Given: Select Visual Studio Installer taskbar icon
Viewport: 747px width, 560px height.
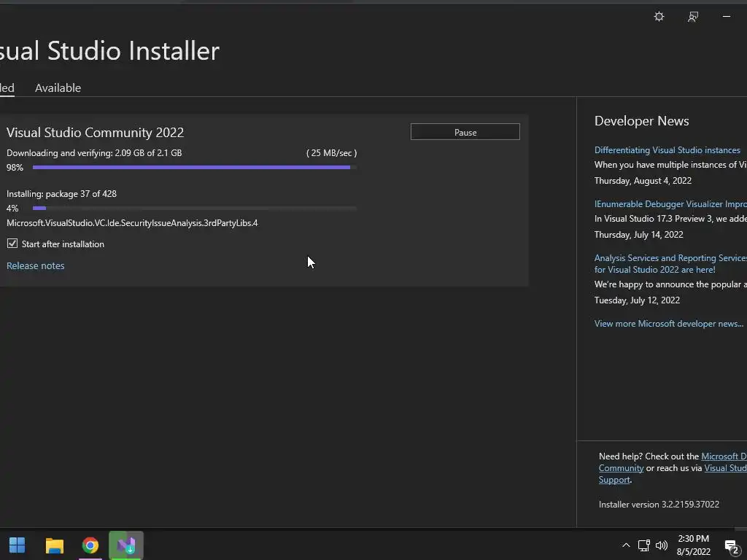Looking at the screenshot, I should (x=126, y=545).
